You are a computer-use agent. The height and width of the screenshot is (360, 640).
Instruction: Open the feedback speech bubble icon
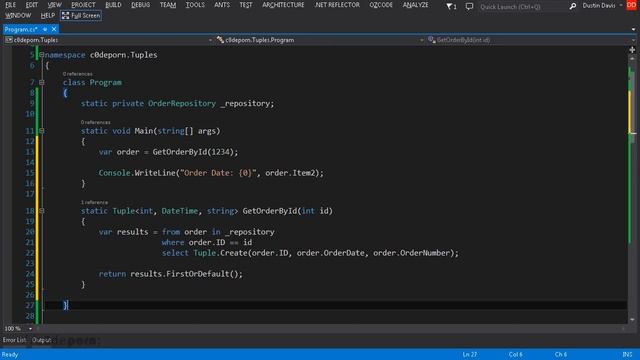469,6
